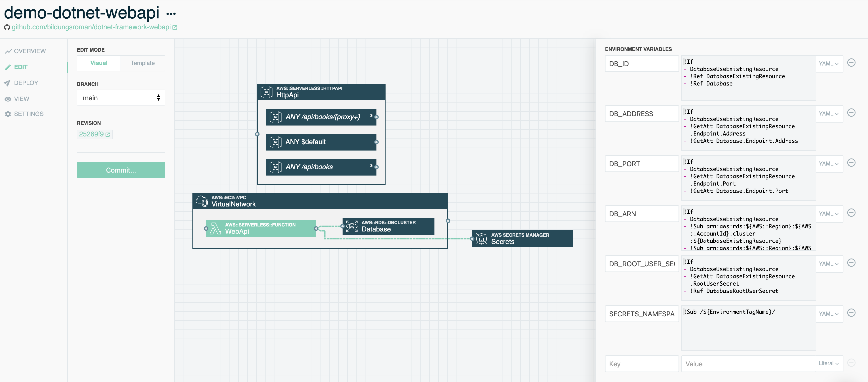Select the HttpApi resource header
The height and width of the screenshot is (382, 868).
click(321, 92)
